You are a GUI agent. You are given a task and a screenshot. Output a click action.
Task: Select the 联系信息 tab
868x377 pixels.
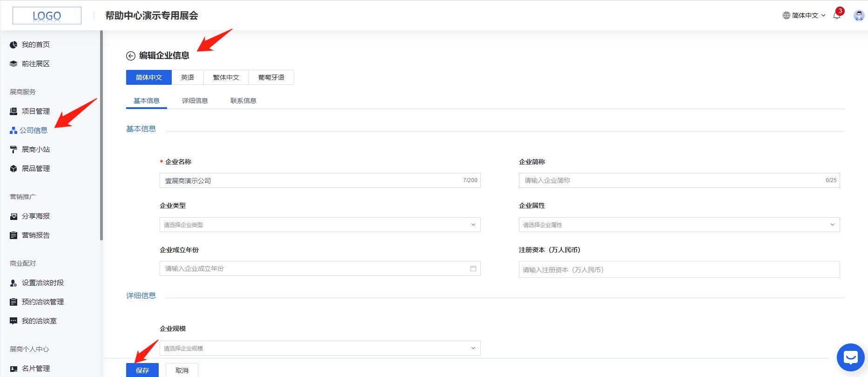click(243, 101)
